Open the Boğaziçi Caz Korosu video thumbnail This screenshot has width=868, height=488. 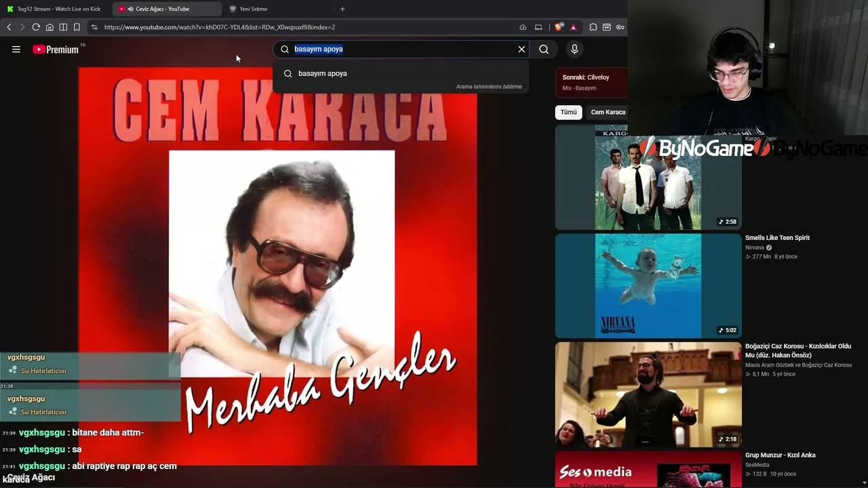point(648,394)
